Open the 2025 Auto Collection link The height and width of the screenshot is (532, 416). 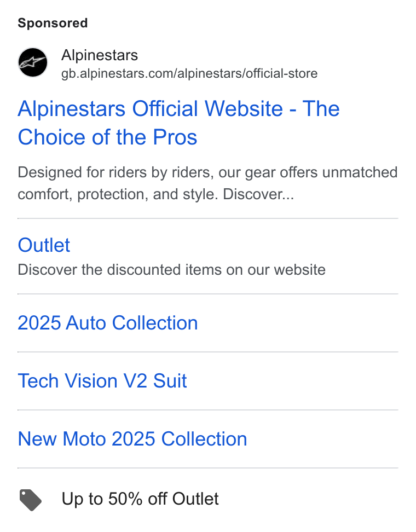[x=108, y=323]
